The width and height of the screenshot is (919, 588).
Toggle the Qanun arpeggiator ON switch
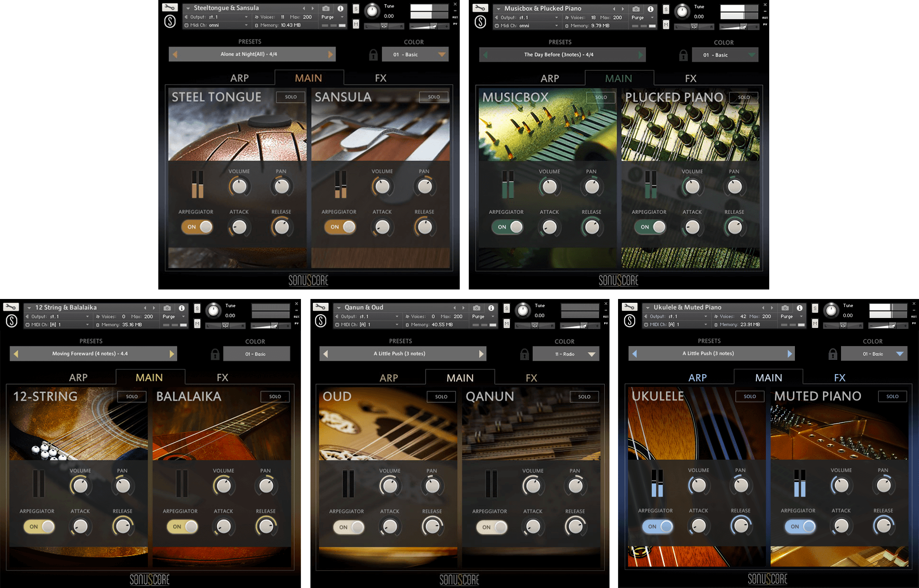(x=492, y=527)
